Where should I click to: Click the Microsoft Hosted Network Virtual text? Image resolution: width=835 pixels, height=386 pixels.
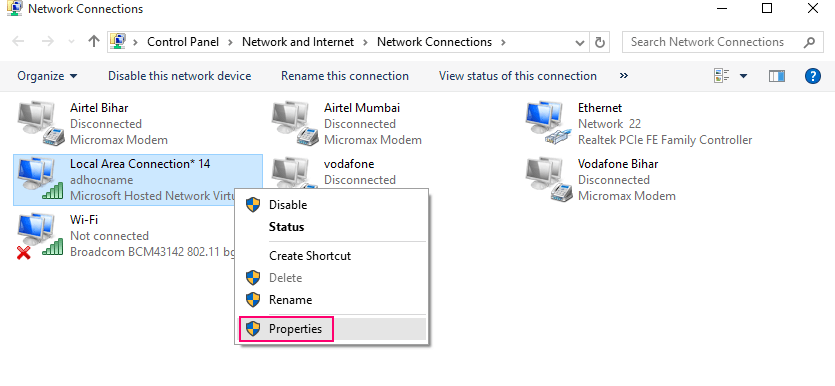[152, 196]
